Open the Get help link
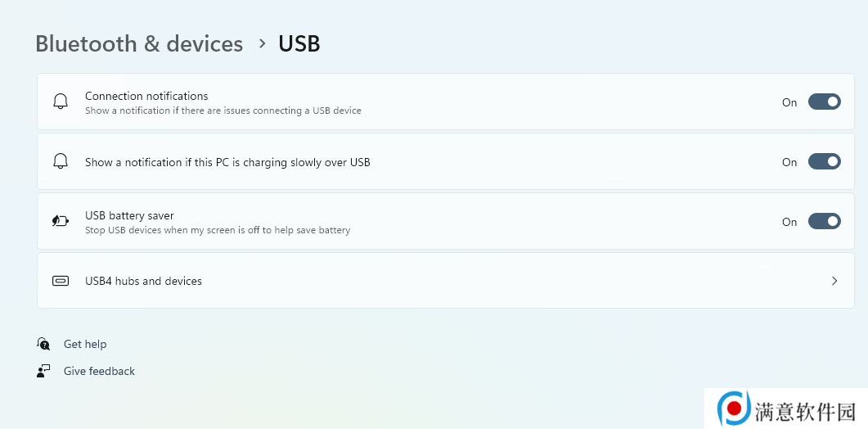This screenshot has height=429, width=868. (x=85, y=344)
